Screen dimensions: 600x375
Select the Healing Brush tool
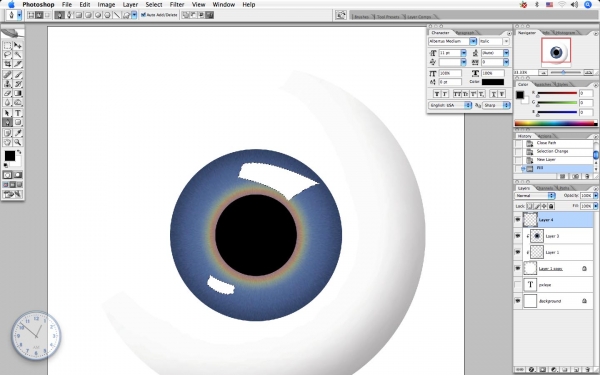click(7, 75)
